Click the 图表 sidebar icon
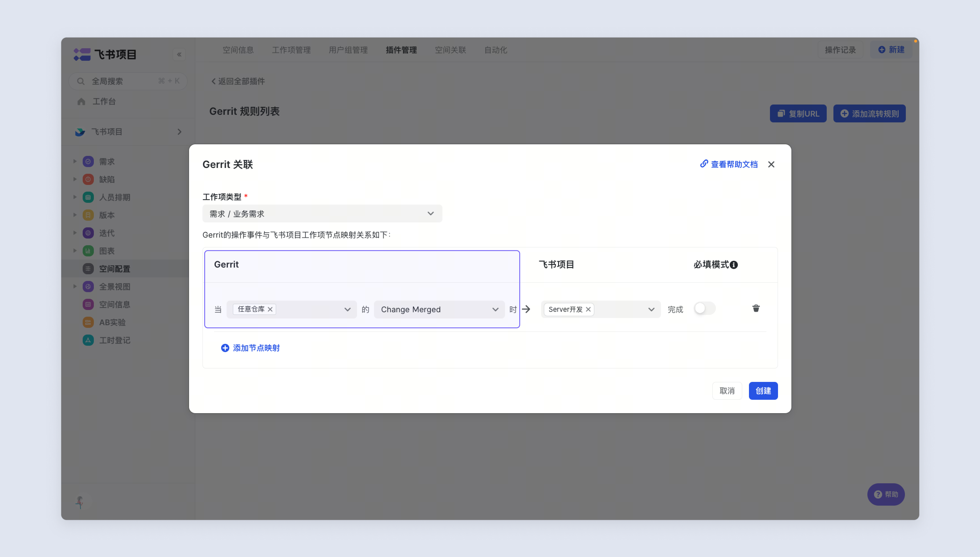 [88, 251]
